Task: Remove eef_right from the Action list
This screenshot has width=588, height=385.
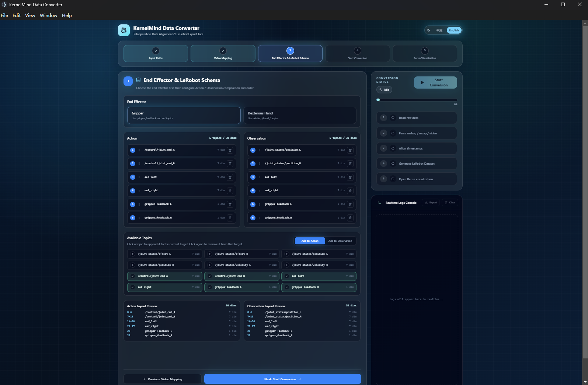Action: coord(230,190)
